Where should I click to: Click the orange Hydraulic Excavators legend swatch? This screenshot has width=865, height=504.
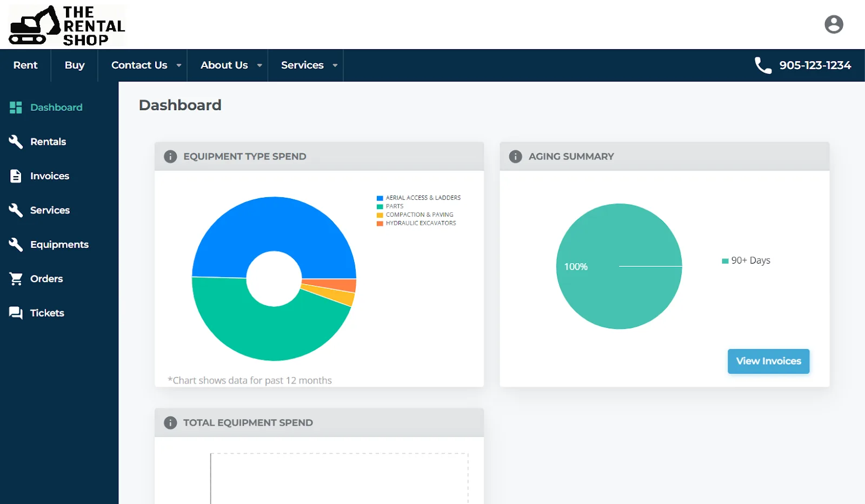coord(380,223)
